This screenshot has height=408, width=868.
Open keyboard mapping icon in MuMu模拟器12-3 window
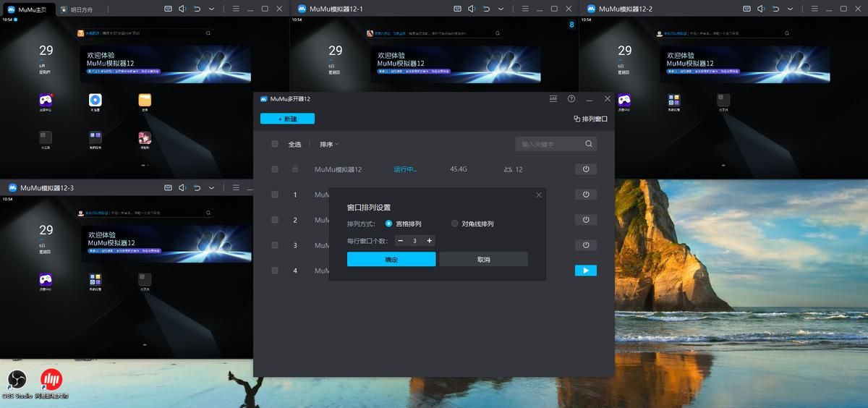168,188
